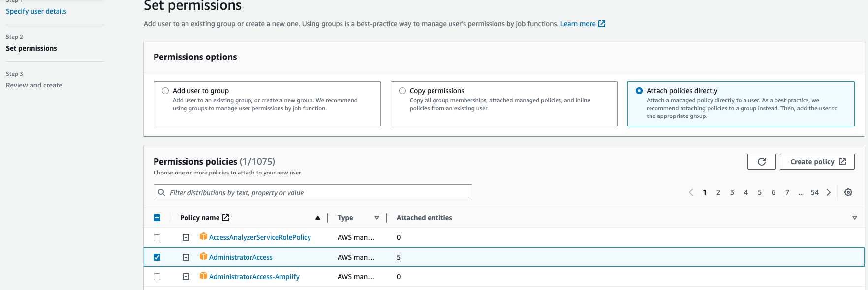Select the Attach policies directly option
This screenshot has width=868, height=290.
(x=639, y=91)
